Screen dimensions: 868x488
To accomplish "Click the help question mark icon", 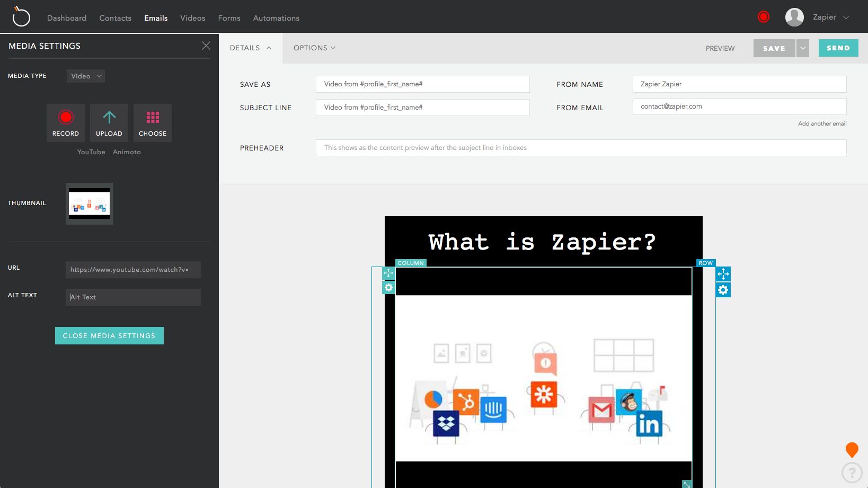I will point(852,472).
